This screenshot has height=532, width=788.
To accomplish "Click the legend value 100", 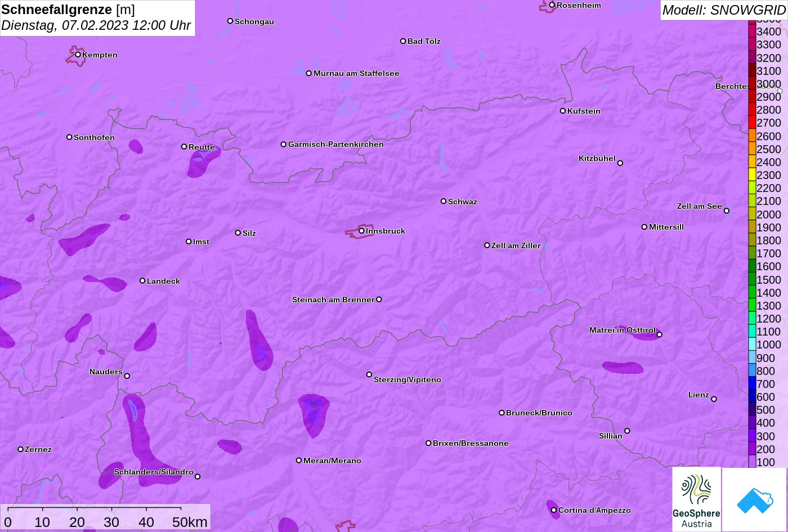I will [x=766, y=462].
